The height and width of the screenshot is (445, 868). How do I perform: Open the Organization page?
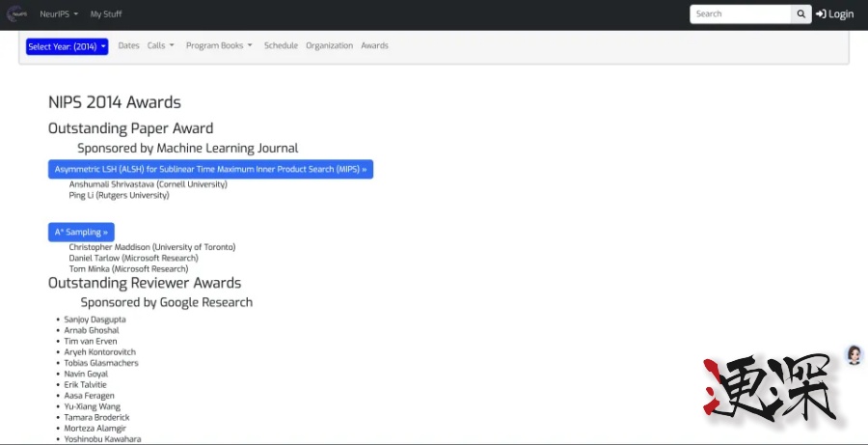click(329, 45)
